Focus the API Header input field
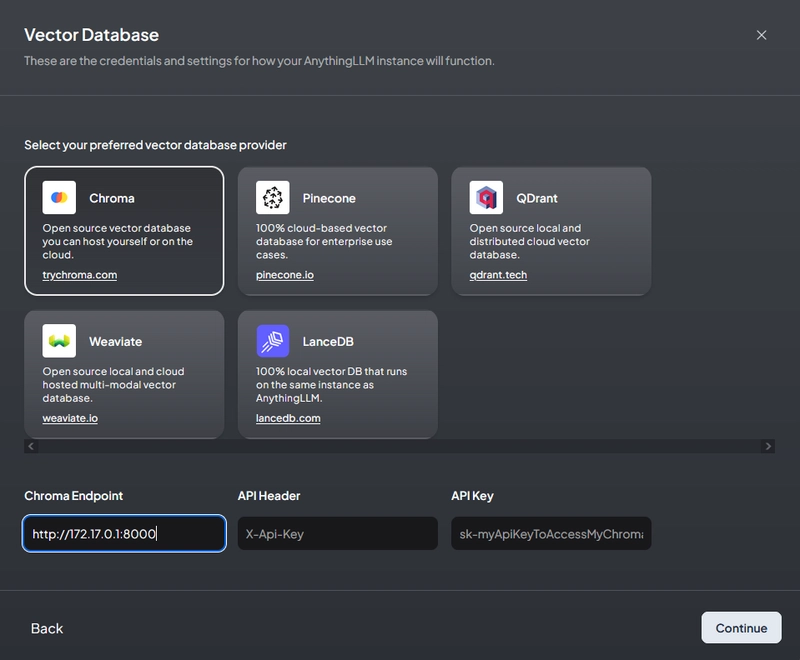The width and height of the screenshot is (800, 660). coord(338,534)
